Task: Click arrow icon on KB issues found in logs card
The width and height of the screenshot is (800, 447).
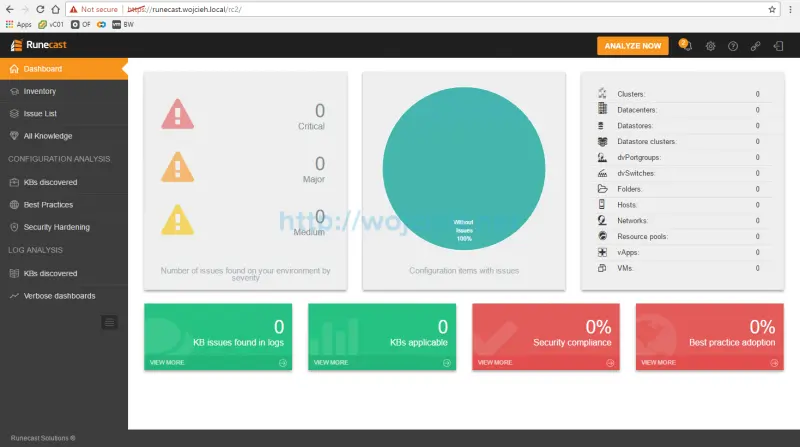Action: point(283,363)
